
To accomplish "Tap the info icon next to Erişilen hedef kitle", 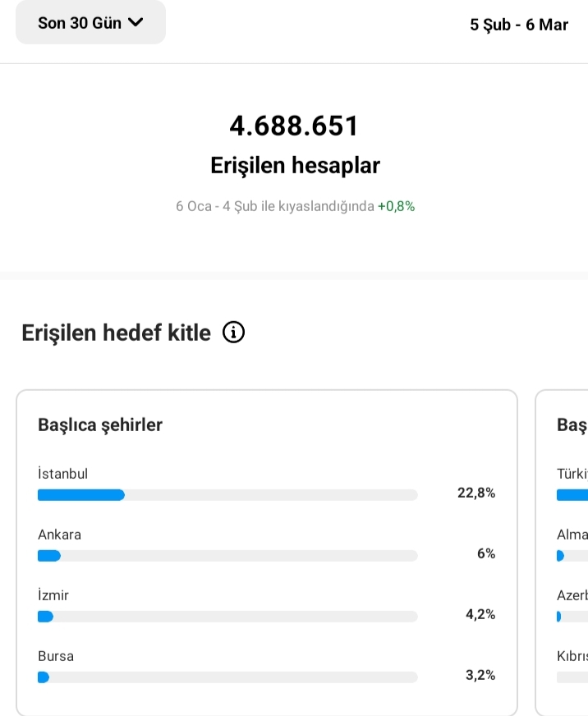I will pyautogui.click(x=233, y=332).
